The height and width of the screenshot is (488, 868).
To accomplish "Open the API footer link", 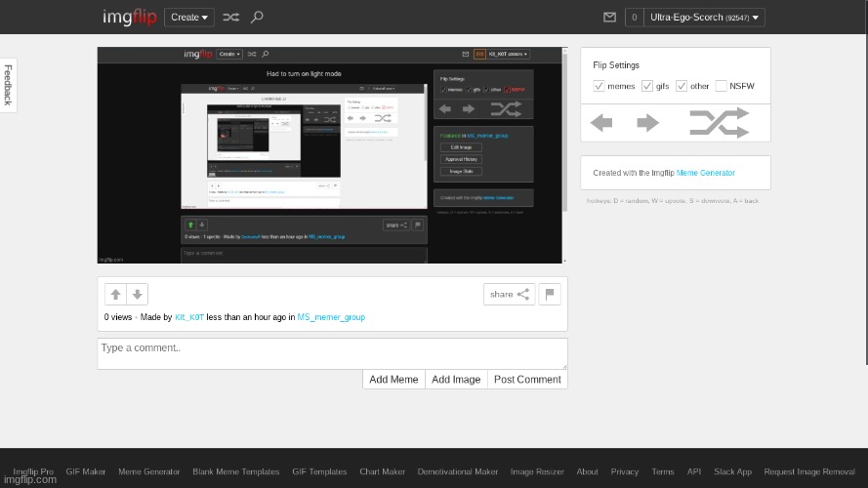I will pyautogui.click(x=694, y=471).
